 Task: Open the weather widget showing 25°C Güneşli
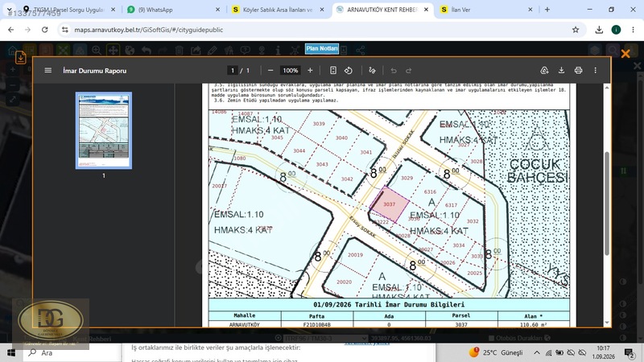(x=496, y=352)
